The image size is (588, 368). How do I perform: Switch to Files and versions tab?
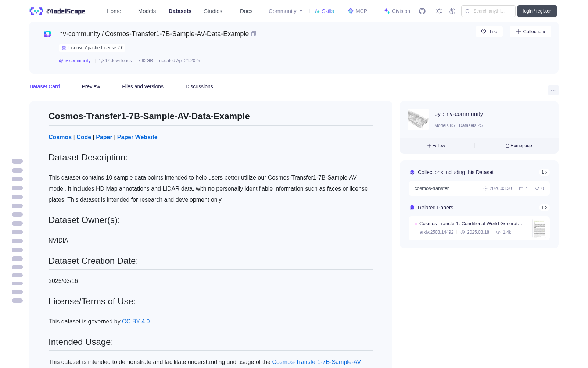click(143, 86)
